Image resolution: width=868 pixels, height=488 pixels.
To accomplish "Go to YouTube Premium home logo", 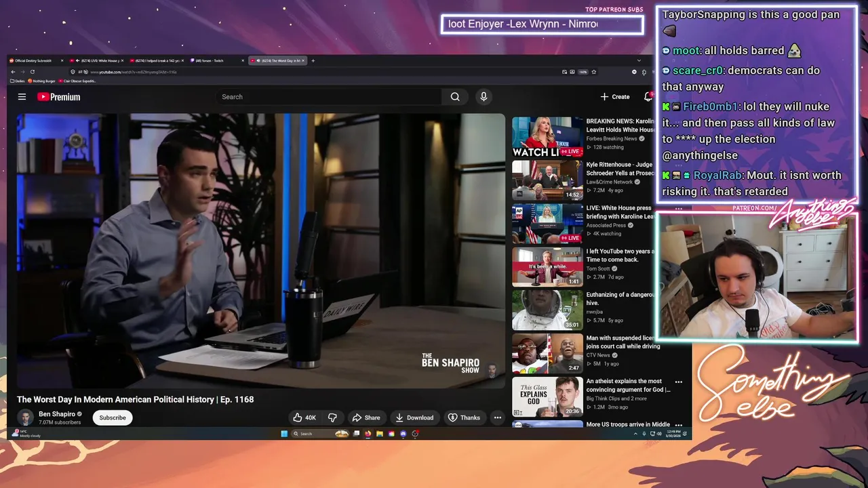I will click(x=58, y=97).
